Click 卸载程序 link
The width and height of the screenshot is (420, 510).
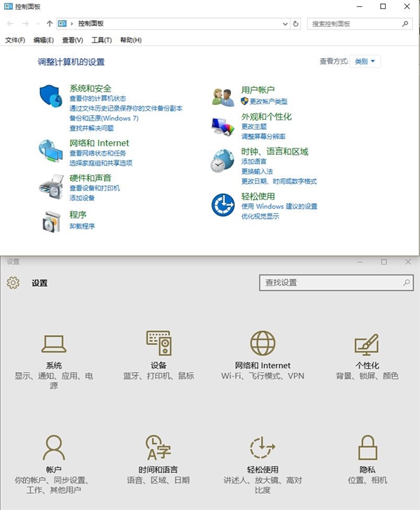click(x=82, y=226)
